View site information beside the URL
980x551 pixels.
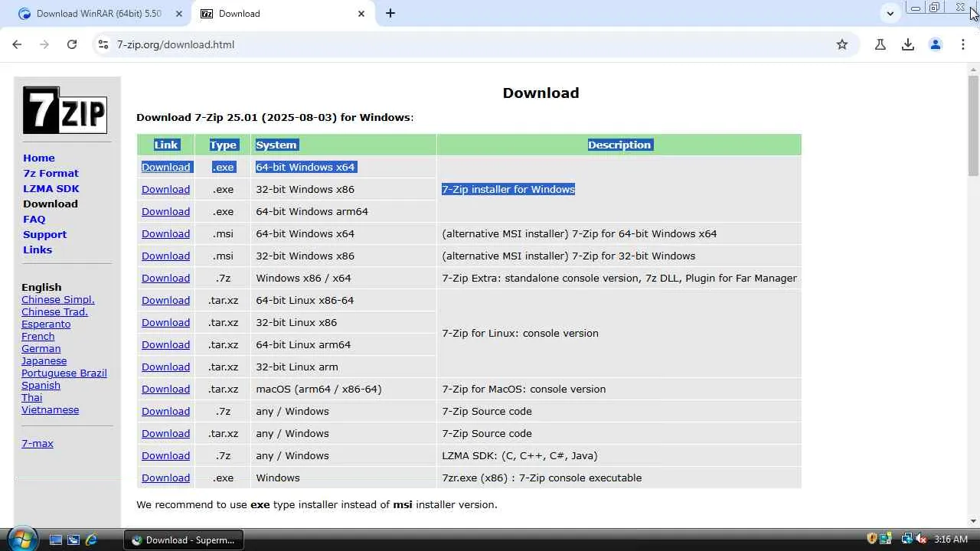[104, 44]
